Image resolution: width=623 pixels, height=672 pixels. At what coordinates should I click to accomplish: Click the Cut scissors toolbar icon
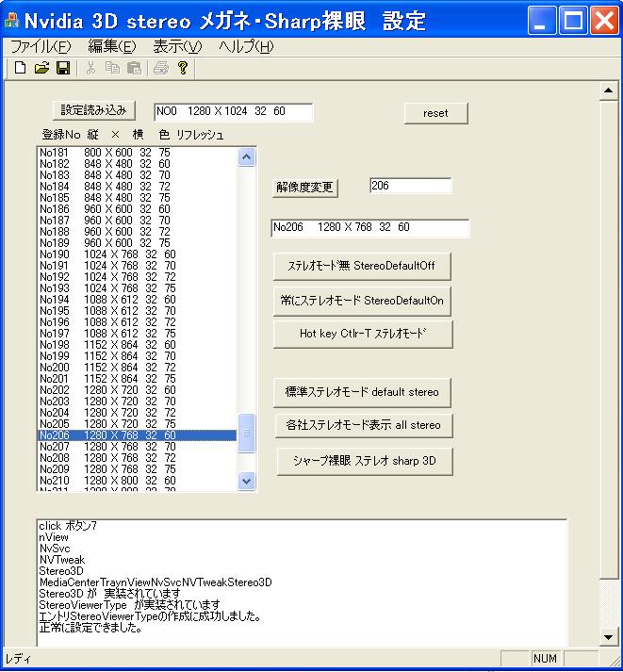point(90,68)
